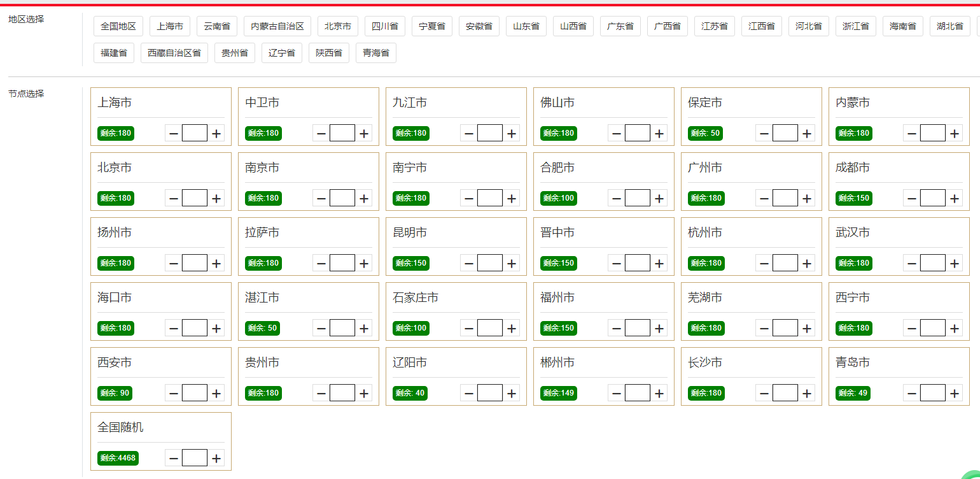This screenshot has width=980, height=479.
Task: Increase 石家庄市 node quantity
Action: pyautogui.click(x=512, y=328)
